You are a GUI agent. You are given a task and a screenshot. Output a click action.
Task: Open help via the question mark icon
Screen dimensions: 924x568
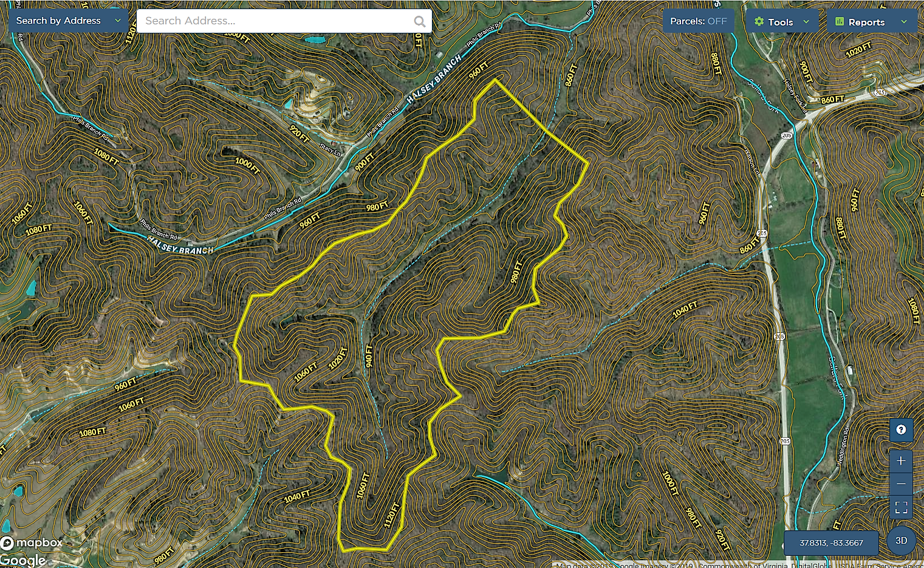point(901,429)
